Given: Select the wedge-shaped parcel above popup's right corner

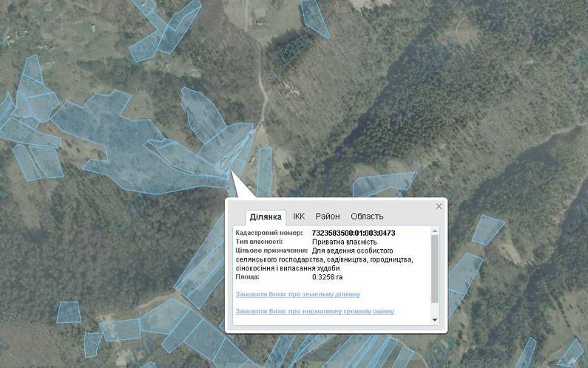Looking at the screenshot, I should (x=382, y=183).
